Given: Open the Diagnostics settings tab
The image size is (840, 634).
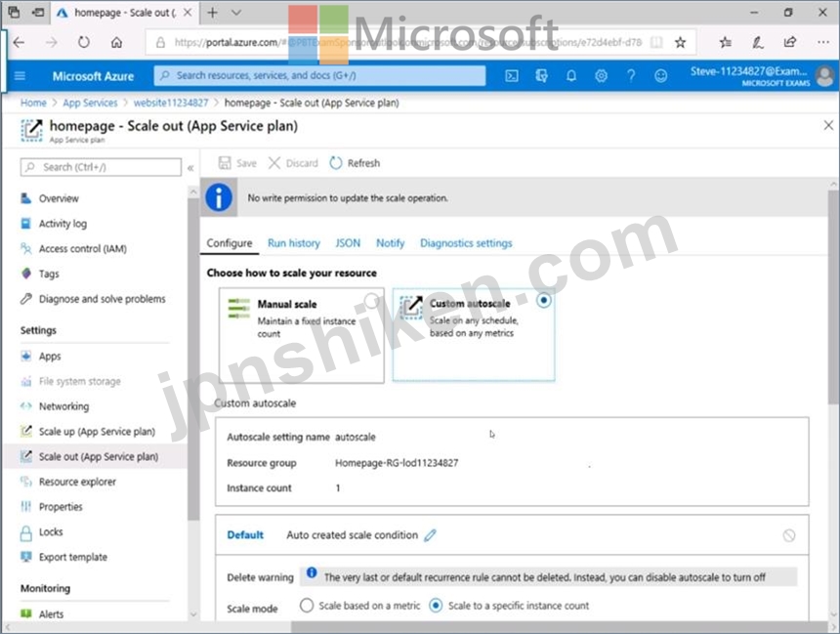Looking at the screenshot, I should pos(466,243).
